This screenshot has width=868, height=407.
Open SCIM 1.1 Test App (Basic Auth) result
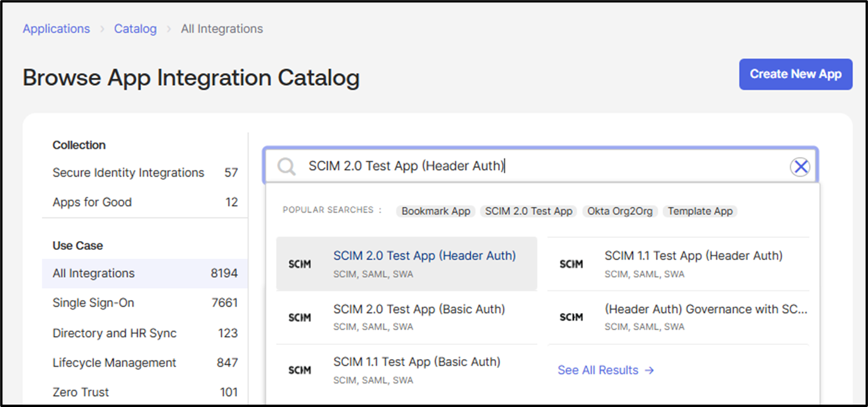(407, 370)
